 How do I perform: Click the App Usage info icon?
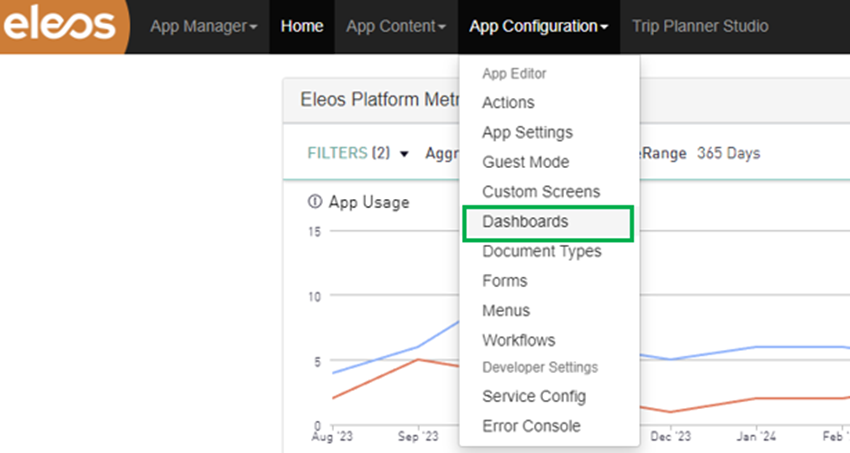314,202
